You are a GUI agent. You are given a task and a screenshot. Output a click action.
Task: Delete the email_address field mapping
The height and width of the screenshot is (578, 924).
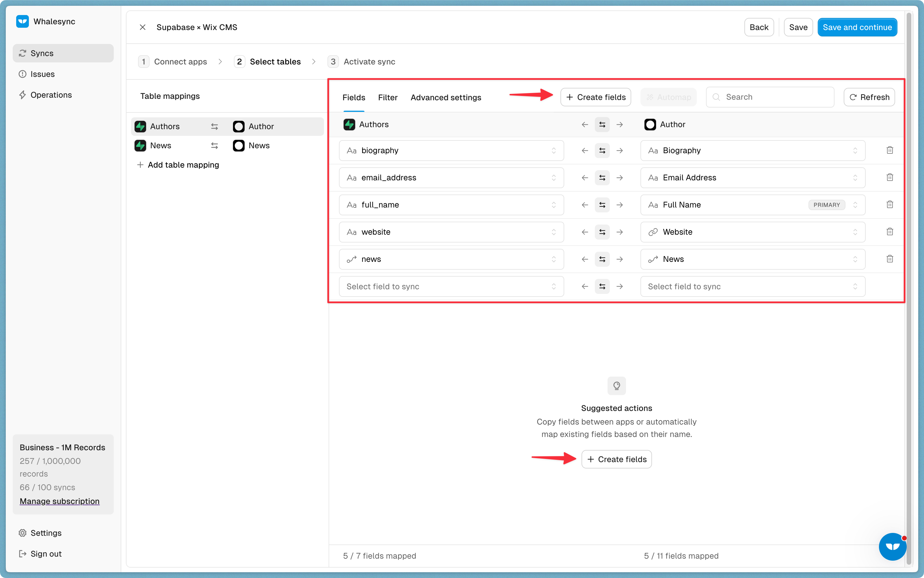890,177
